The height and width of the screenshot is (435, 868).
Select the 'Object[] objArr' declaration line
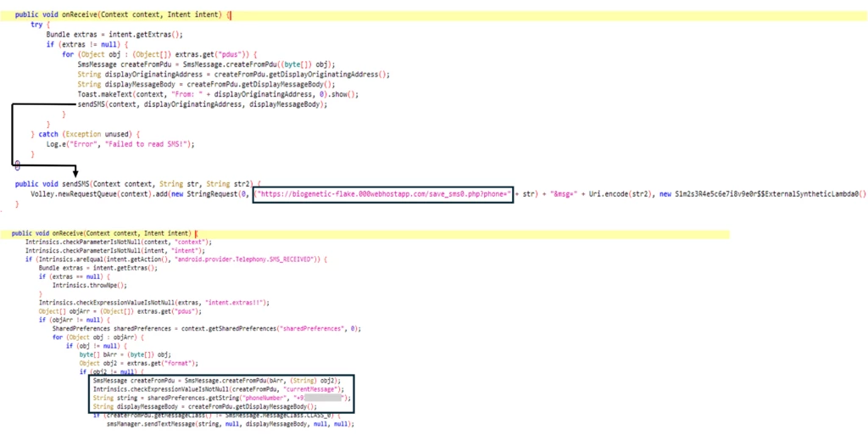[120, 311]
